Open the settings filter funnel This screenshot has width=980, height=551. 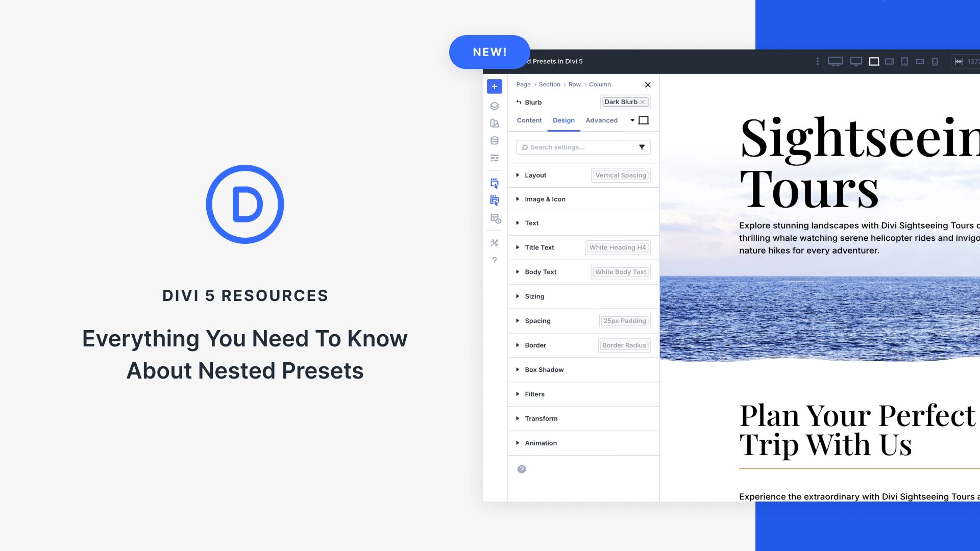coord(642,147)
